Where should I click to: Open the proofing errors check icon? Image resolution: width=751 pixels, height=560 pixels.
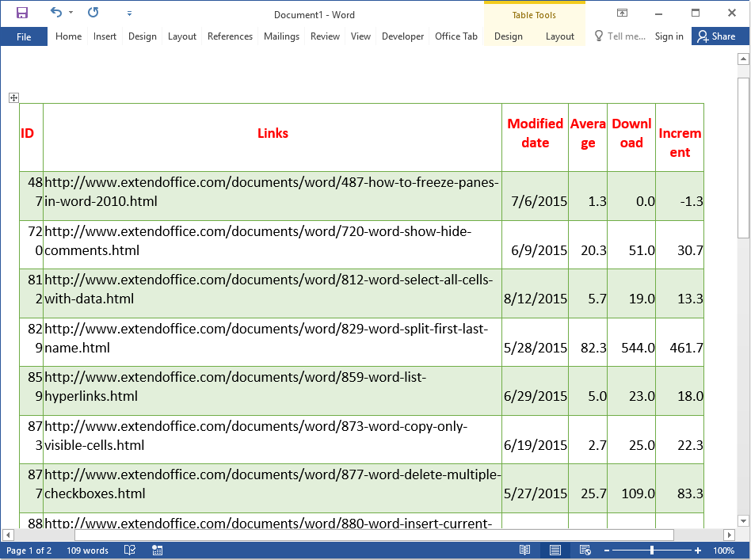coord(130,550)
